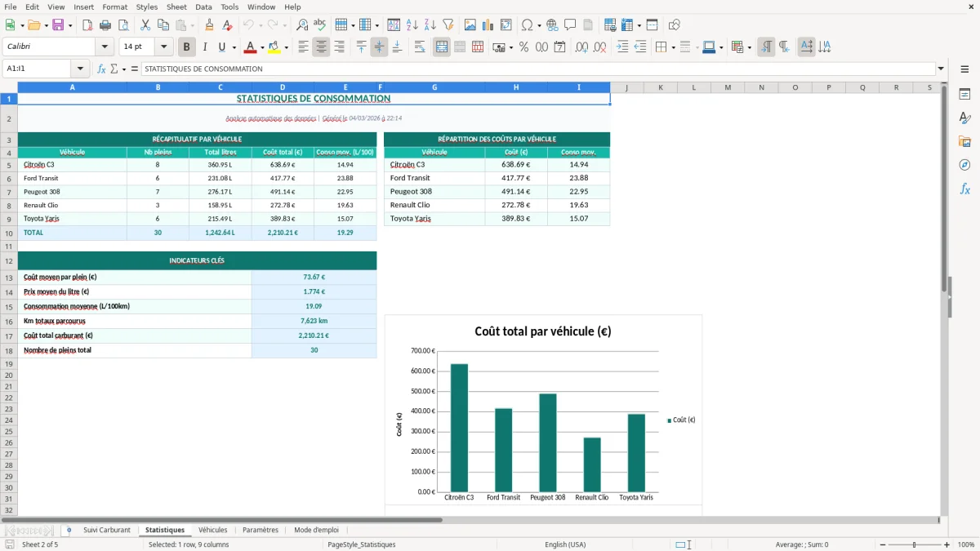
Task: Click the Open folder icon
Action: click(x=33, y=25)
